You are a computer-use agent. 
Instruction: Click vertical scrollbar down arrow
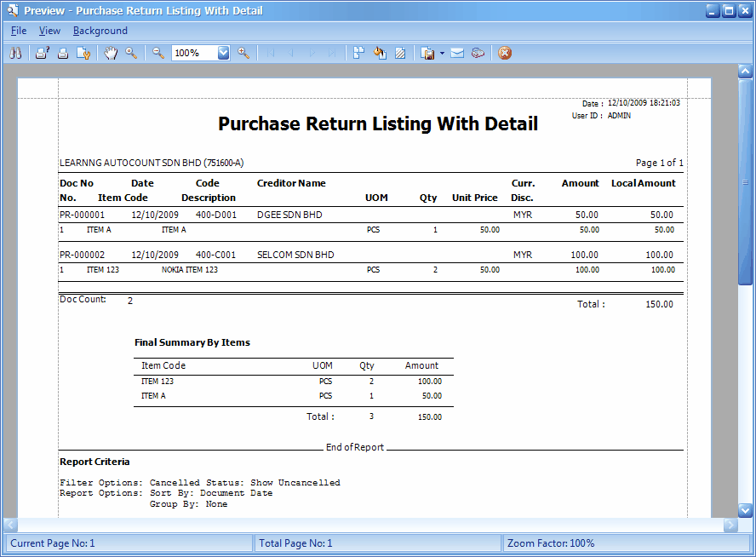pyautogui.click(x=746, y=510)
